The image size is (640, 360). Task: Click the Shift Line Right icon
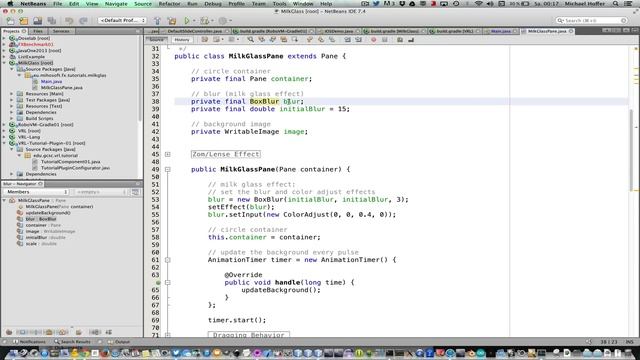pyautogui.click(x=358, y=40)
